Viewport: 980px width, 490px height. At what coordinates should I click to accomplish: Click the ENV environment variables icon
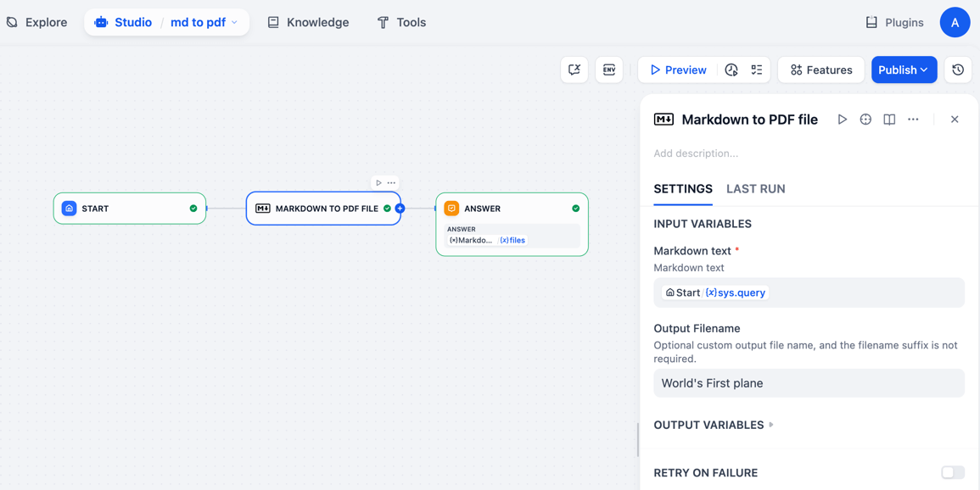[x=609, y=70]
